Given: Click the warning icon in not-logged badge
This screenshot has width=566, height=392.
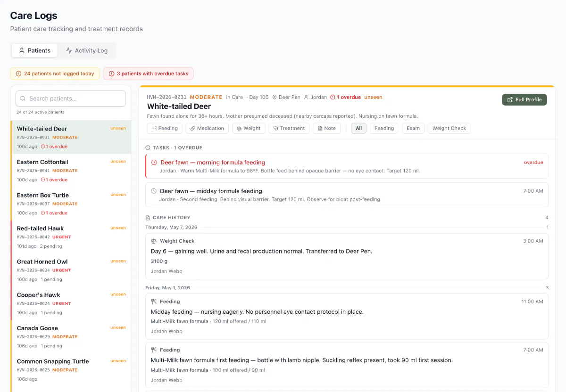Looking at the screenshot, I should coord(18,73).
